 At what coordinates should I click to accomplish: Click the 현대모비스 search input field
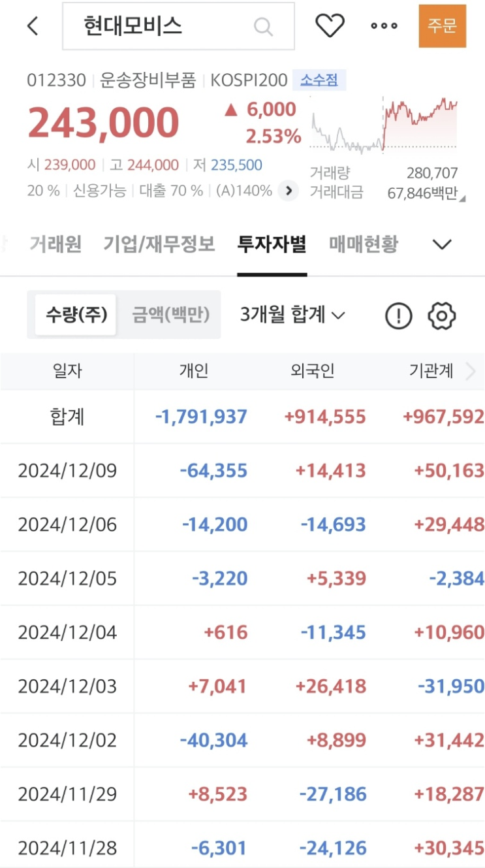(163, 27)
